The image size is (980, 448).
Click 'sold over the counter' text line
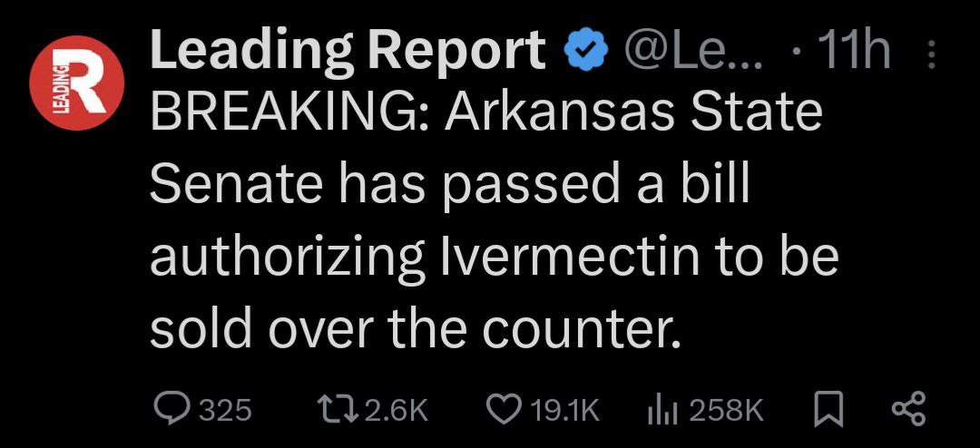point(414,328)
